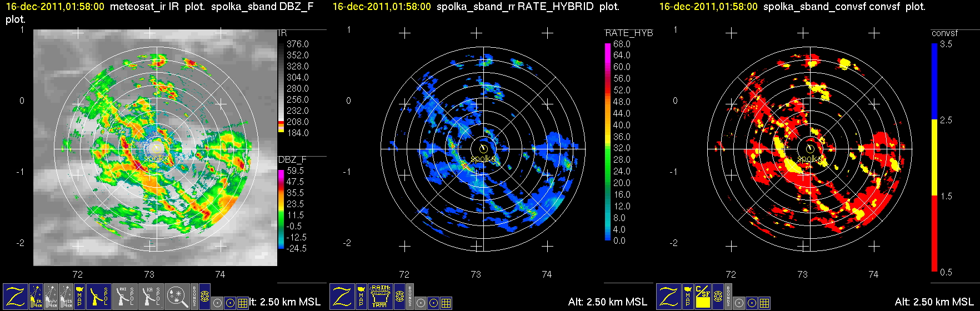Click the left panel timestamp 16-dec-2011,01:58:00
Viewport: 980px width, 311px height.
[55, 7]
